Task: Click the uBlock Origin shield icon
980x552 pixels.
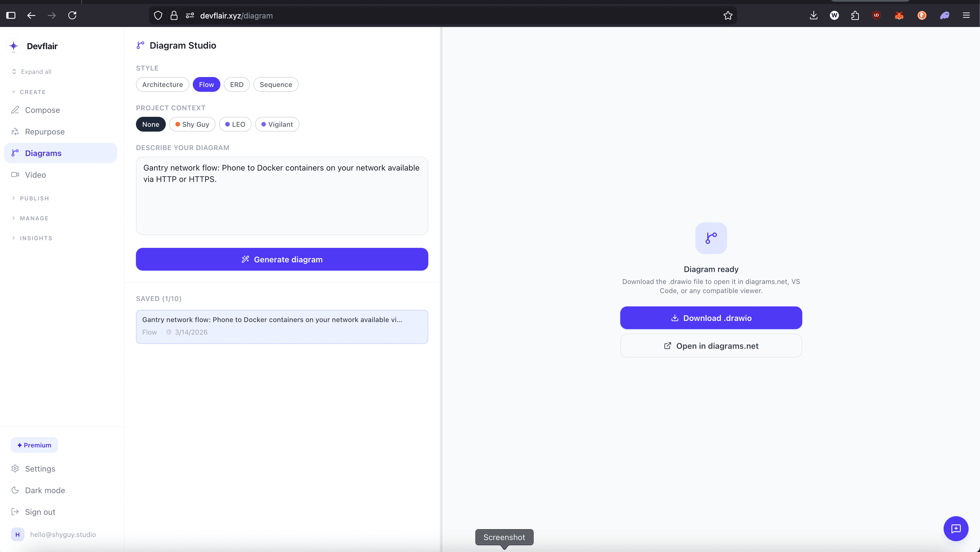Action: pos(876,16)
